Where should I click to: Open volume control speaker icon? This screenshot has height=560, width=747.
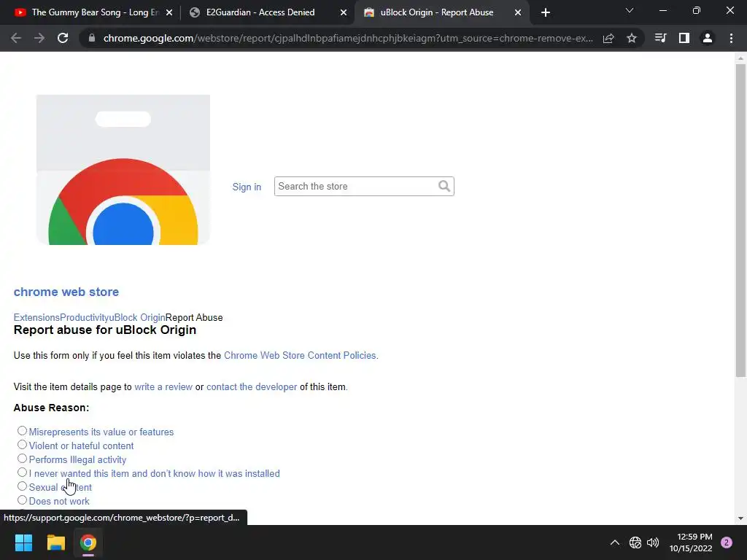pyautogui.click(x=653, y=542)
